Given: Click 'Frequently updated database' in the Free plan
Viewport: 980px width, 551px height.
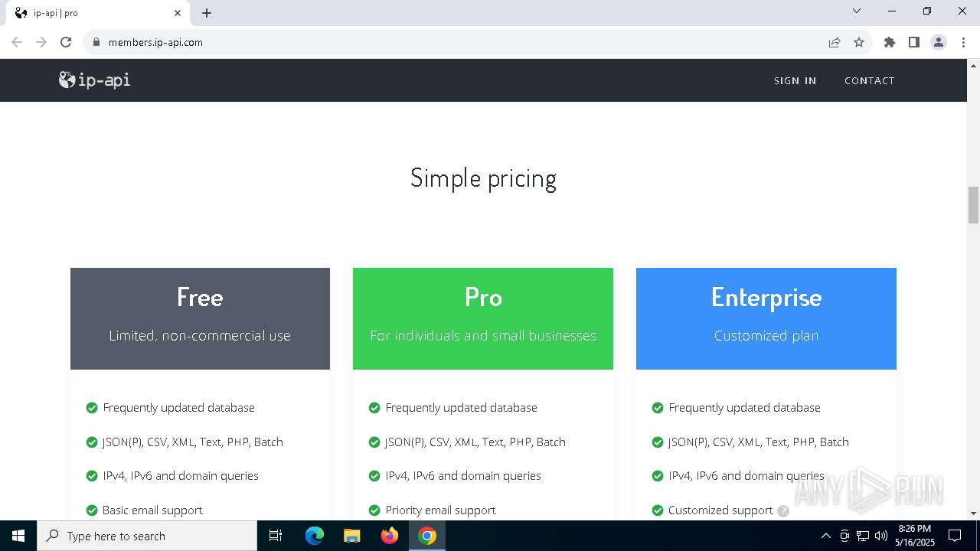Looking at the screenshot, I should pos(178,407).
